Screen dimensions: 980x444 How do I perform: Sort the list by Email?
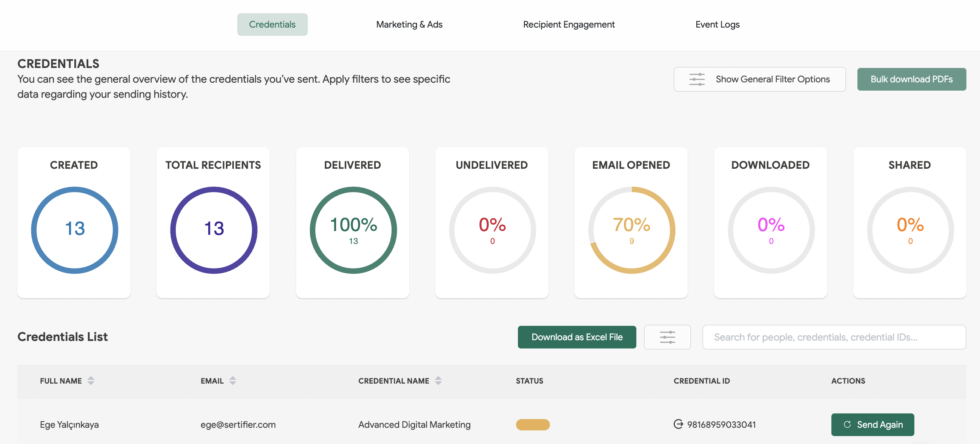232,381
